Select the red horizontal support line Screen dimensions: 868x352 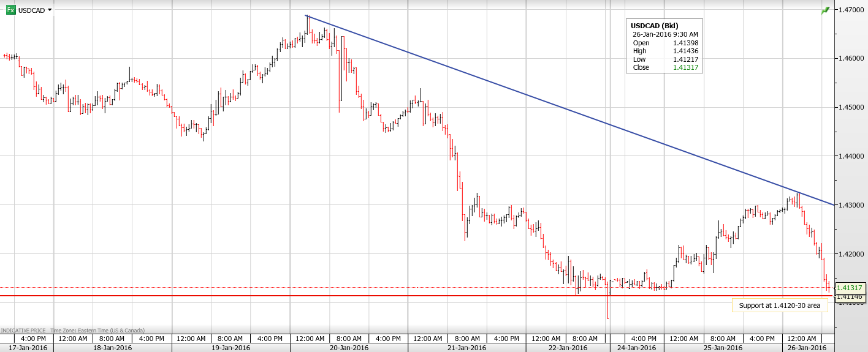point(368,296)
